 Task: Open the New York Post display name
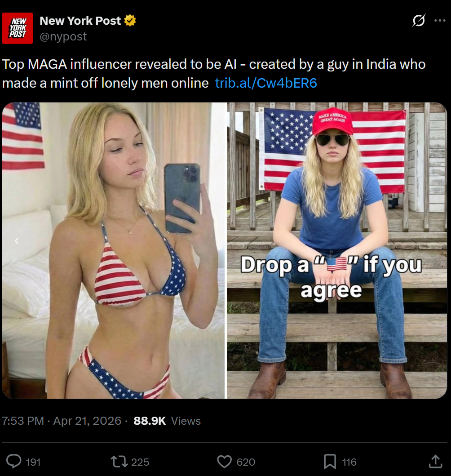pos(80,21)
